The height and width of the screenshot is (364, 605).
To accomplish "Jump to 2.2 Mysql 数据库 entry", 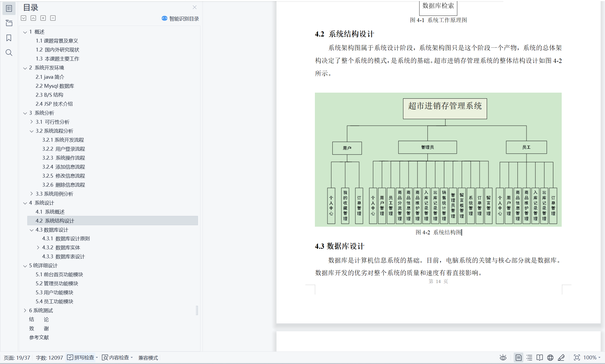I will (x=55, y=86).
